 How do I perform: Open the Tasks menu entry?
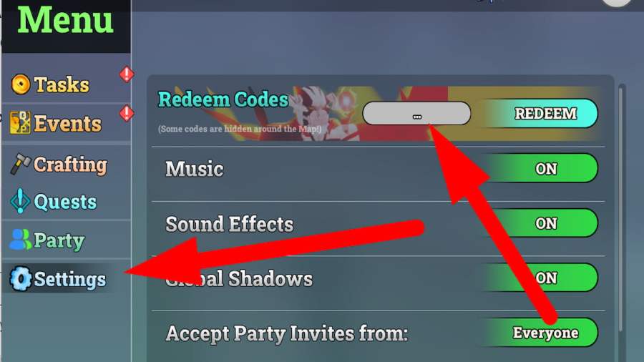62,84
